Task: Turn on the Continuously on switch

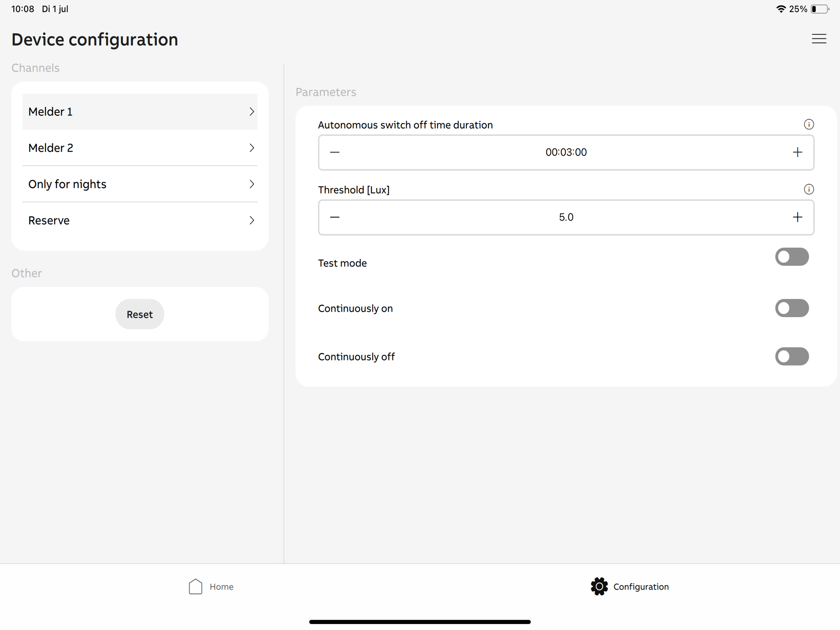Action: (x=792, y=308)
